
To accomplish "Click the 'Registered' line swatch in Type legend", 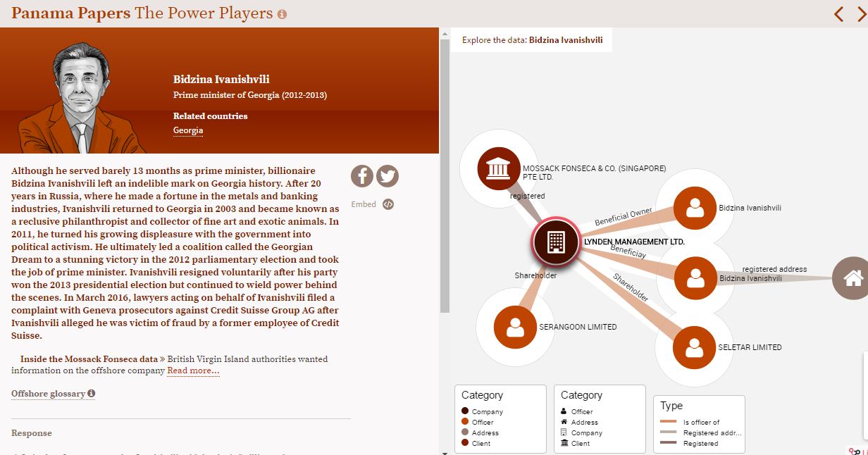I will tap(668, 443).
